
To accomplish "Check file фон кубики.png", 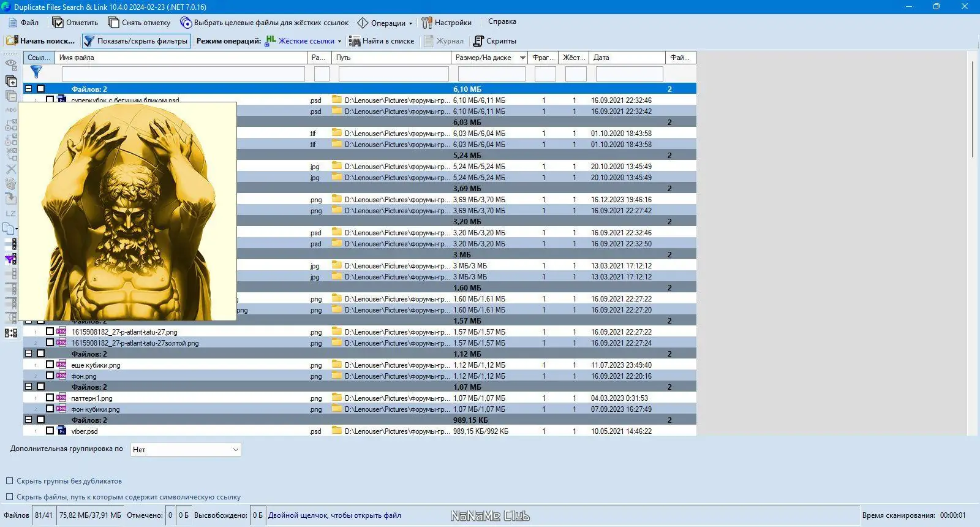I will 50,409.
